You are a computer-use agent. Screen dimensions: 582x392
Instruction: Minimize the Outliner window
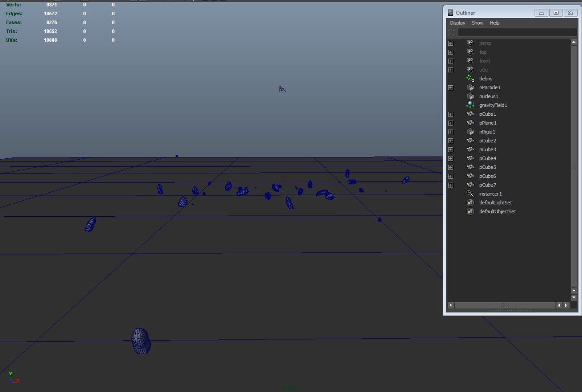(541, 13)
